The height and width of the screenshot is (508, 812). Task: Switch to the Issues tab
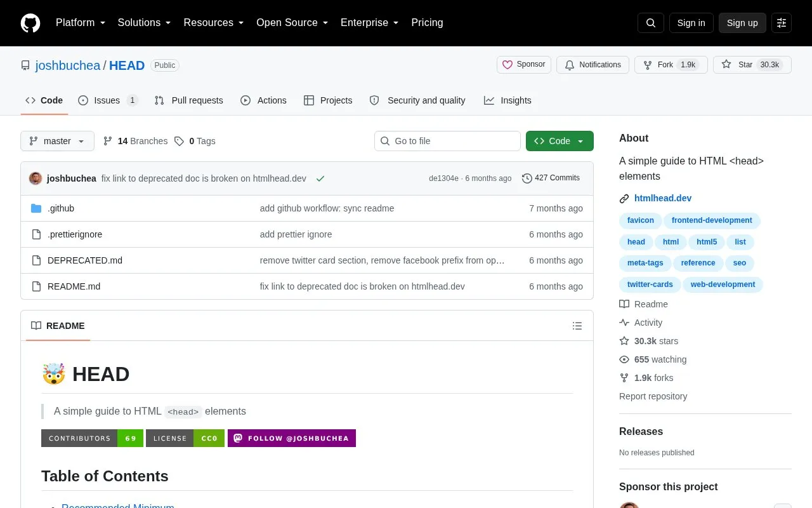108,100
